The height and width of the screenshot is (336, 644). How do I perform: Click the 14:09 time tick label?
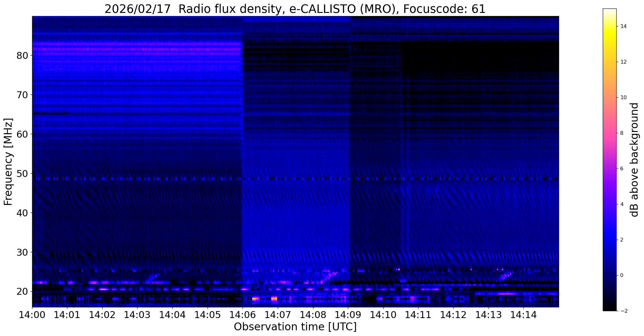348,314
